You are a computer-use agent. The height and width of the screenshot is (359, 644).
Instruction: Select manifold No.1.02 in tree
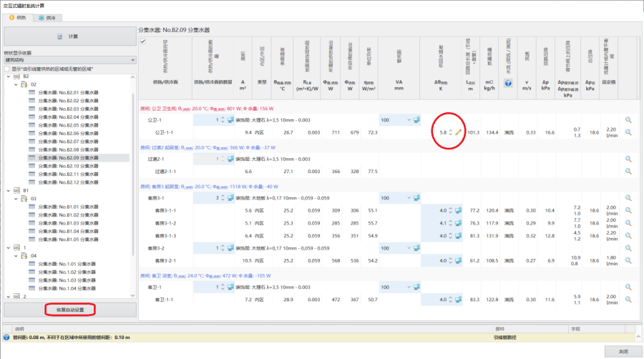(x=67, y=272)
